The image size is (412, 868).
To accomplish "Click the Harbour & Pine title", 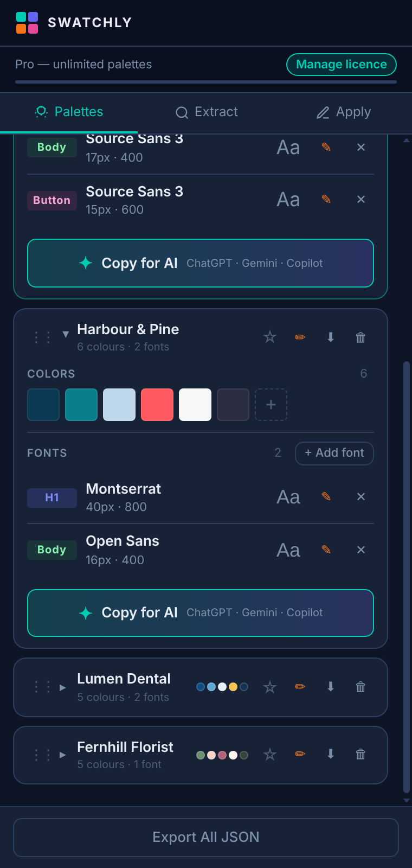I will (128, 329).
